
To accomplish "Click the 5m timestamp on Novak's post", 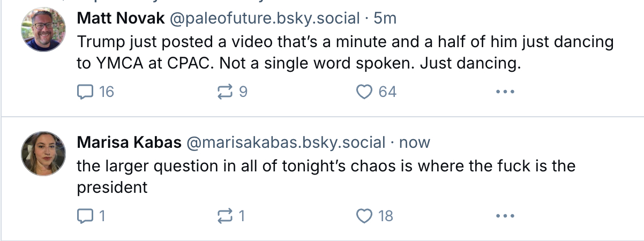I will [x=385, y=18].
